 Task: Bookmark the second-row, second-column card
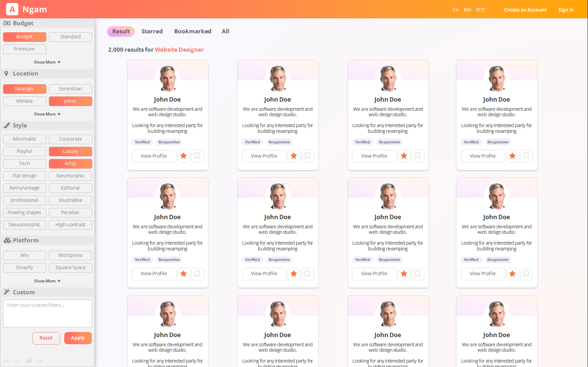click(x=307, y=274)
